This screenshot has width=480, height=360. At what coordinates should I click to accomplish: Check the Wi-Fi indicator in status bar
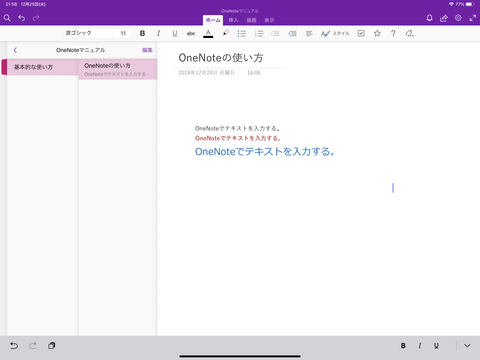451,4
